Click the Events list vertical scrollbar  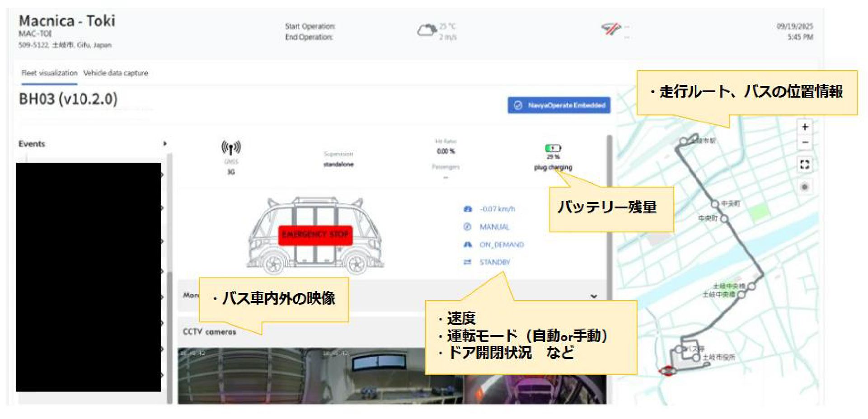(x=170, y=278)
